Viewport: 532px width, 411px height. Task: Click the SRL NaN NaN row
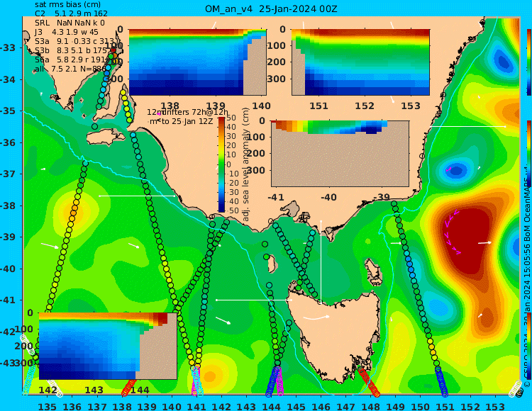coord(70,23)
